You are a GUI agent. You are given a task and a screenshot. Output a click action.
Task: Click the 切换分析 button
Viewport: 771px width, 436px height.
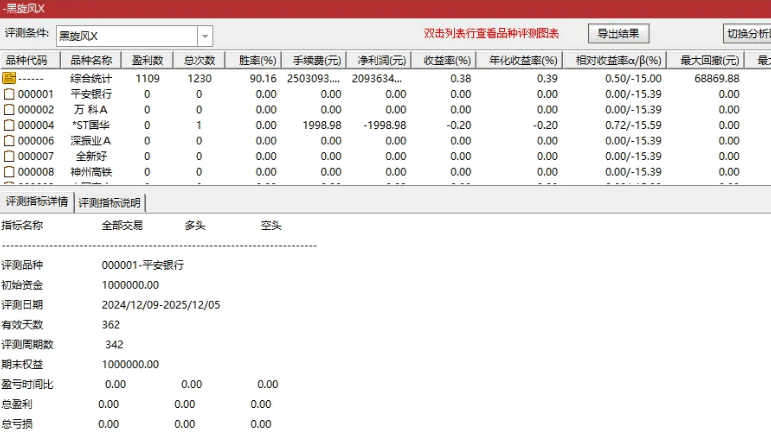click(747, 33)
